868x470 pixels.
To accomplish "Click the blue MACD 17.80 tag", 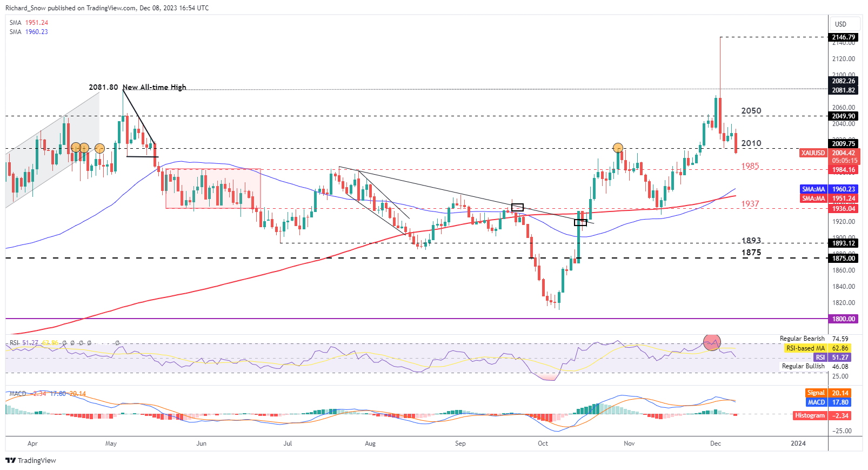I will tap(827, 402).
